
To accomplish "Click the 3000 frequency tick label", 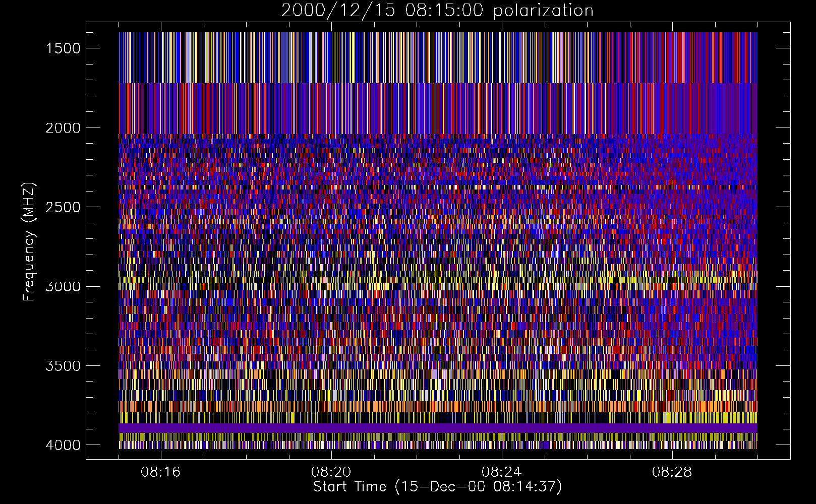I will tap(63, 286).
